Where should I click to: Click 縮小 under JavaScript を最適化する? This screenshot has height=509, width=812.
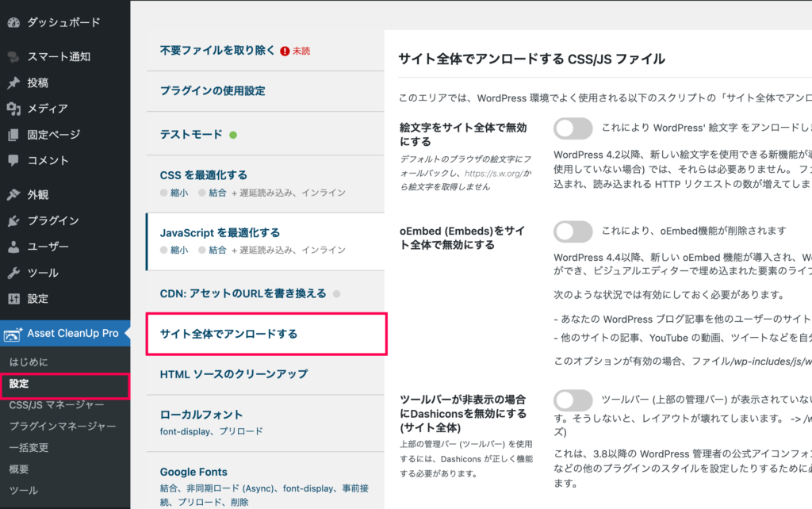[x=179, y=250]
